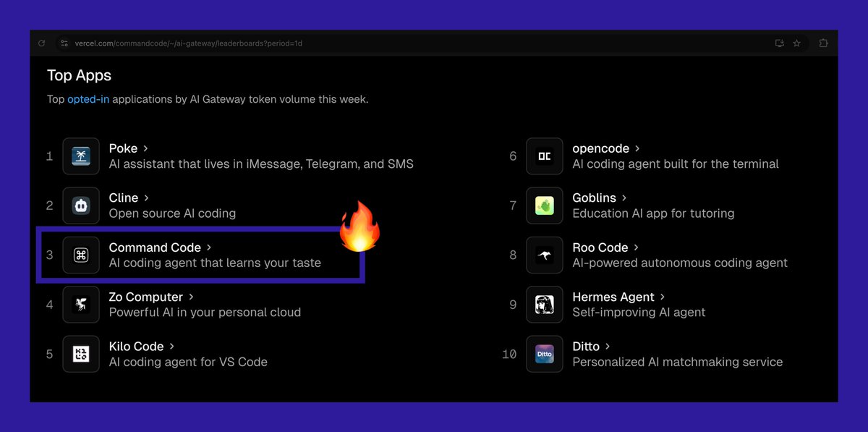868x432 pixels.
Task: Expand the Command Code chevron
Action: [x=209, y=247]
